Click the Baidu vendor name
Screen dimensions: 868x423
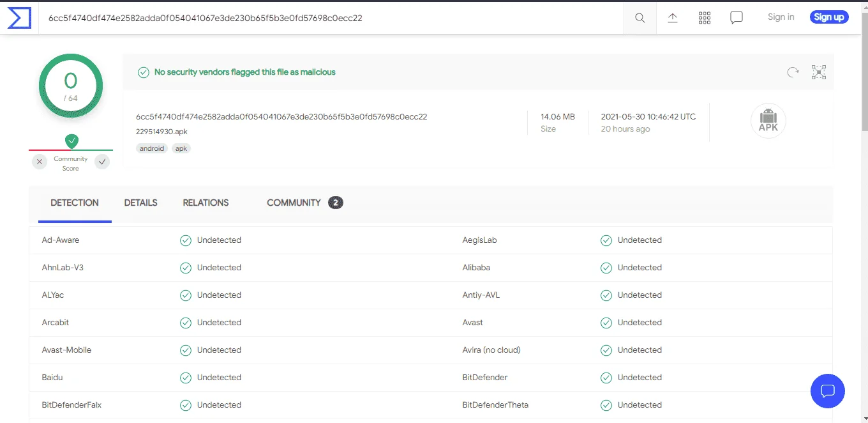click(52, 378)
